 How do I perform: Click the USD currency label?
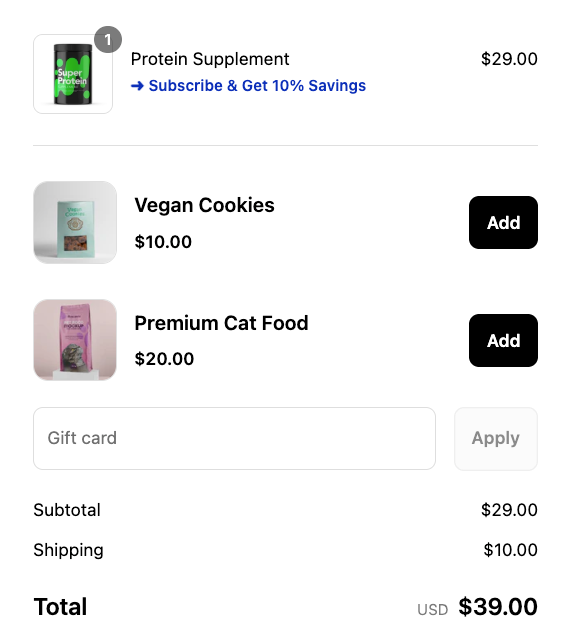tap(433, 610)
